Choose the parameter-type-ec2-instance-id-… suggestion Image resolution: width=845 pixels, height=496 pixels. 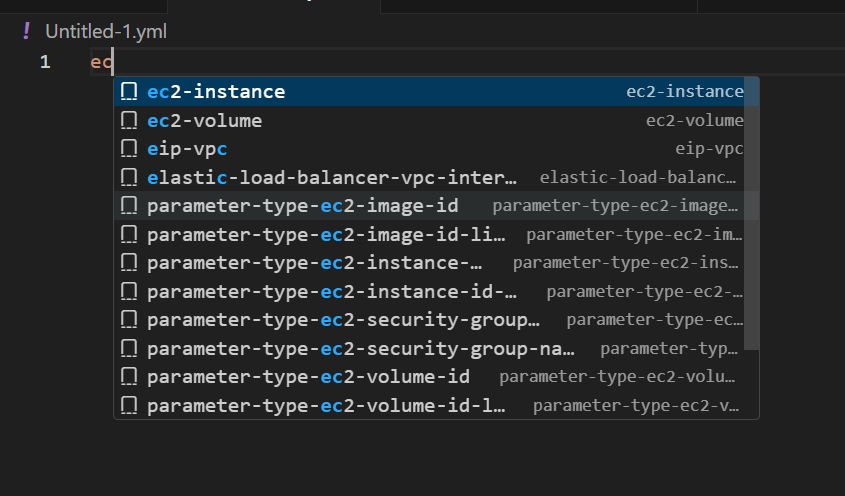click(332, 292)
